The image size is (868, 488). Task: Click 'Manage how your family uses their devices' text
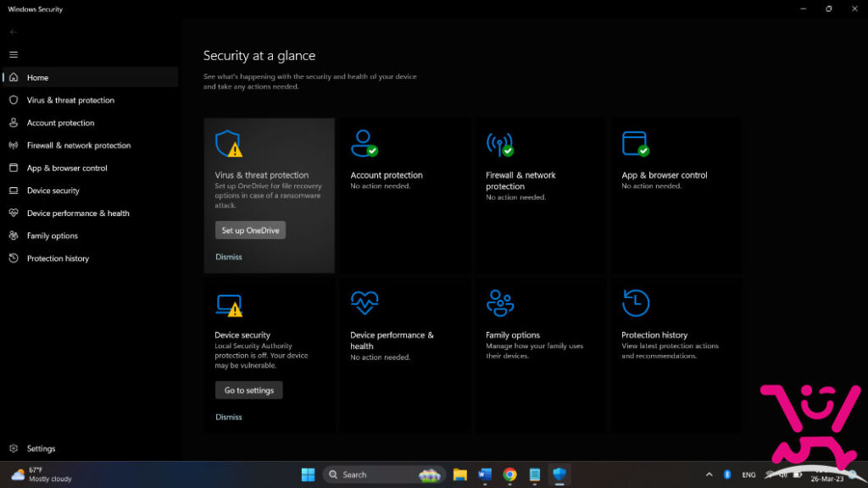(535, 351)
